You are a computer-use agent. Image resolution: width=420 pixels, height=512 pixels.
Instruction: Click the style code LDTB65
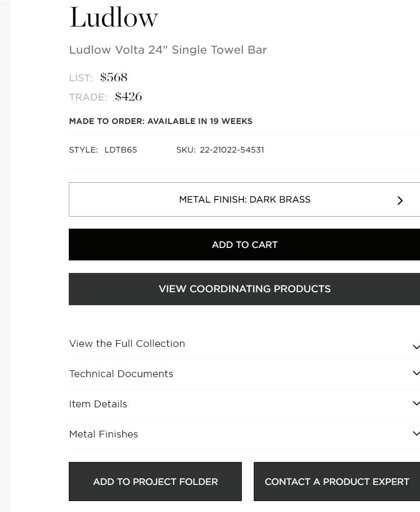(x=121, y=150)
